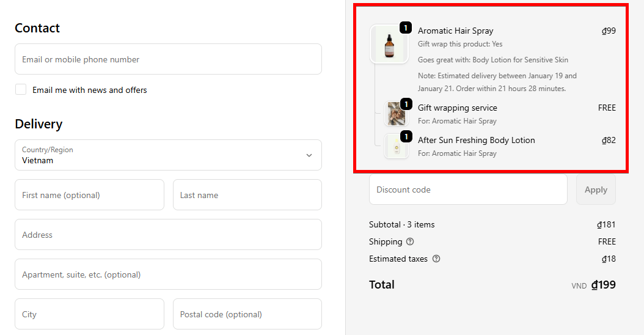
Task: Select the City input field
Action: 89,314
